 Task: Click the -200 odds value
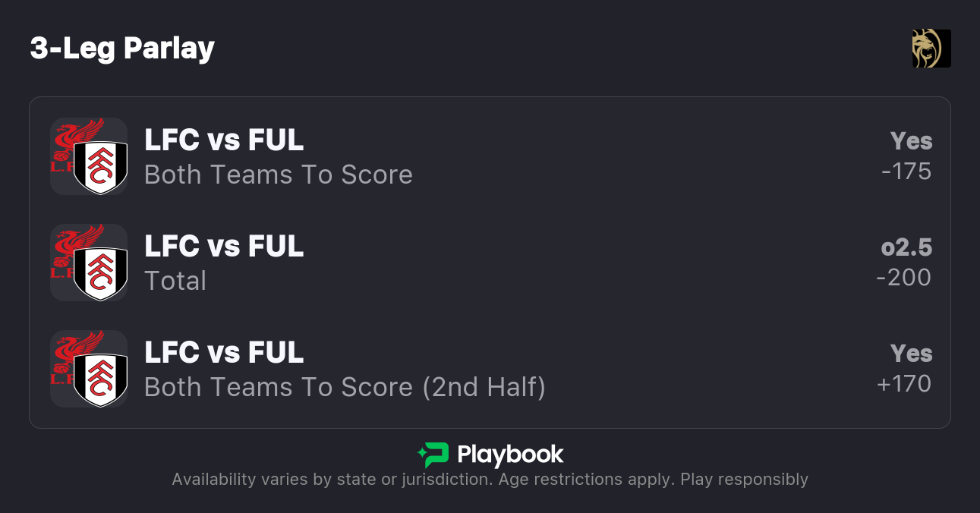click(903, 278)
